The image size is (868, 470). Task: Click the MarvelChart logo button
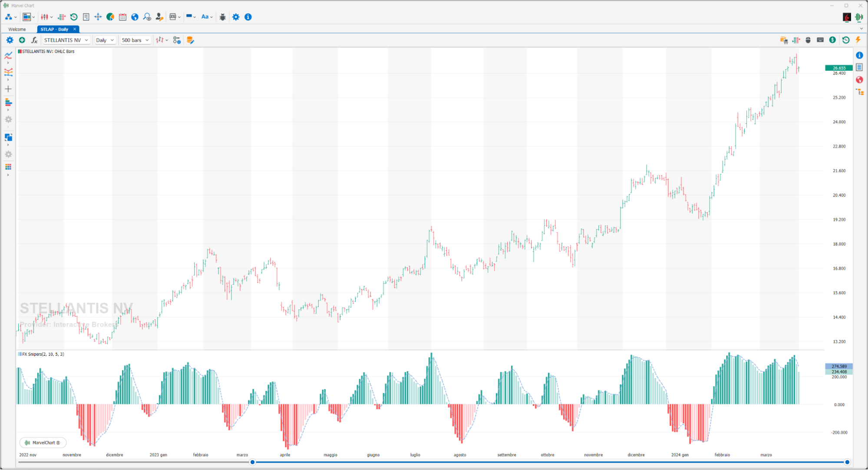(43, 443)
